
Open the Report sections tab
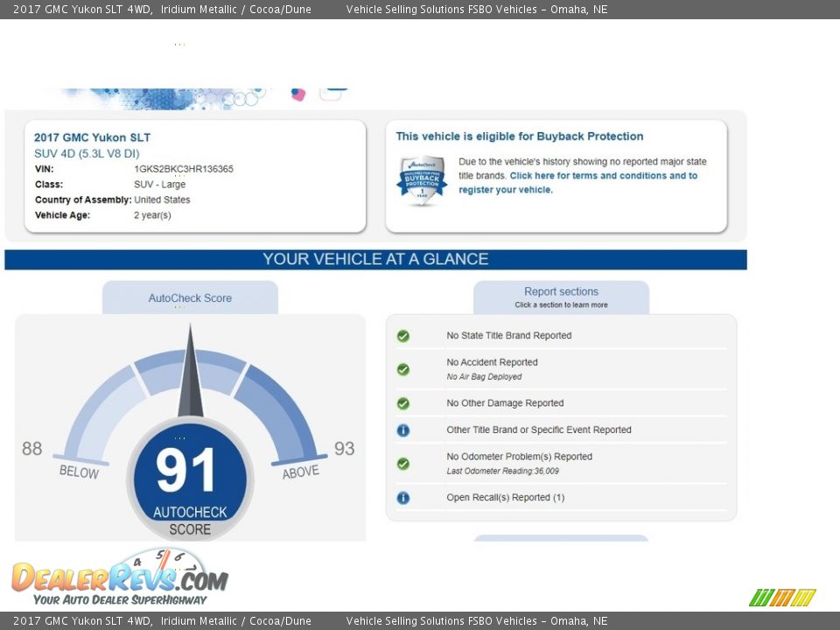[562, 297]
